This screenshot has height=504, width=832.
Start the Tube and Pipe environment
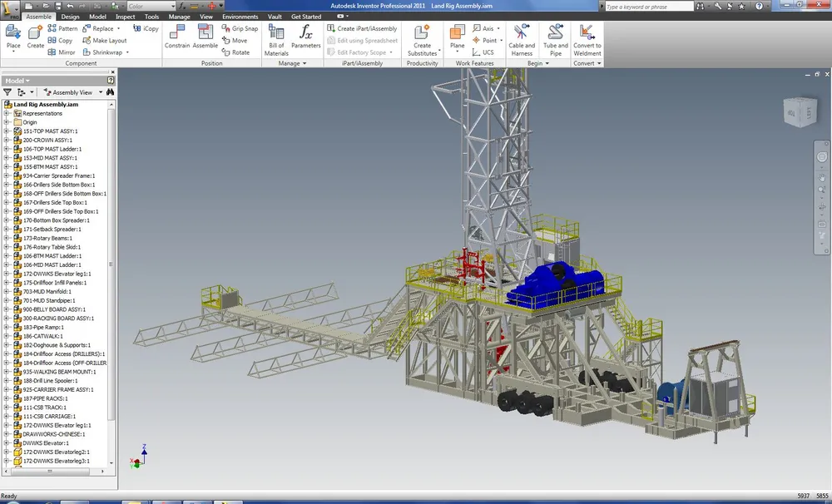(556, 40)
